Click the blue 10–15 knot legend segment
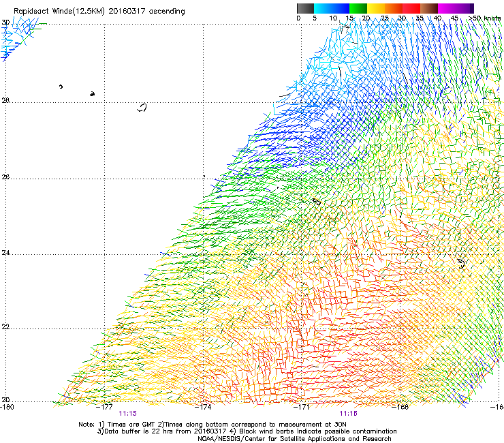 pyautogui.click(x=341, y=8)
